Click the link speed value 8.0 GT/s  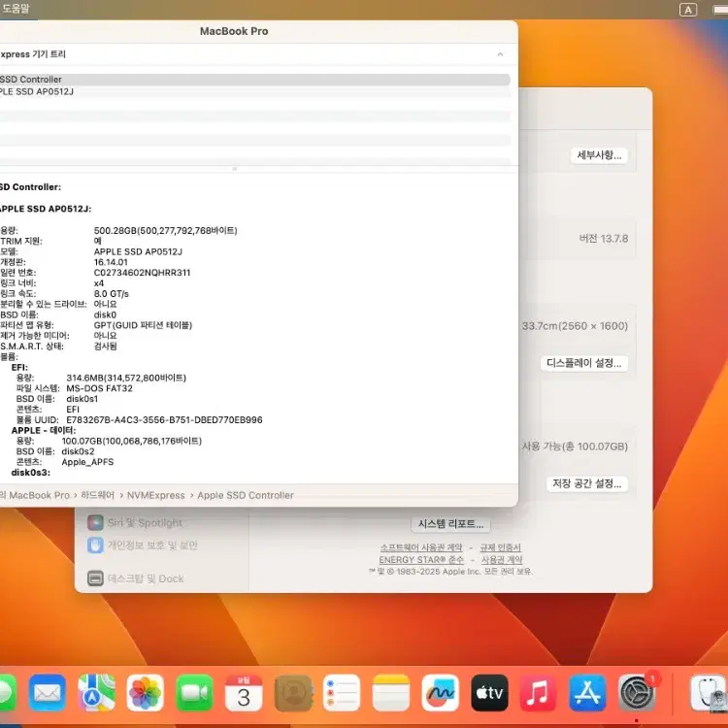tap(111, 294)
